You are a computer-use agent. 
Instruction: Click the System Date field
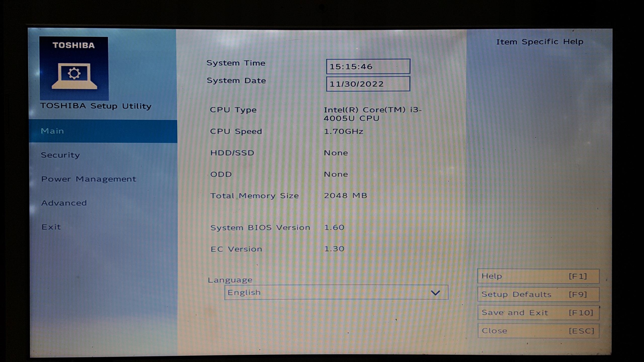click(368, 84)
